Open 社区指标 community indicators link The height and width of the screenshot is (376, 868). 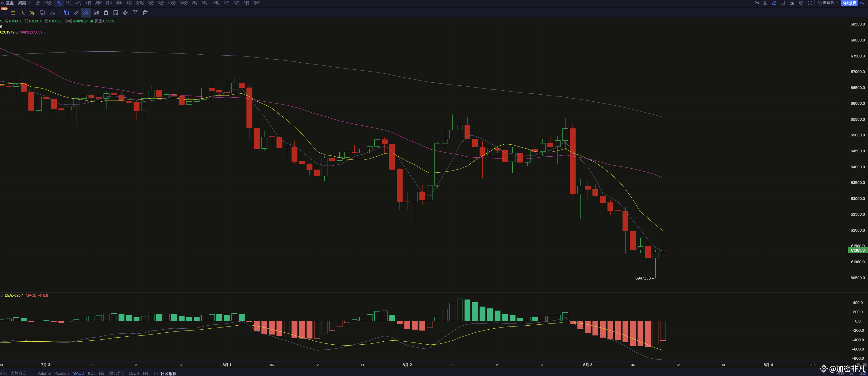click(x=168, y=373)
